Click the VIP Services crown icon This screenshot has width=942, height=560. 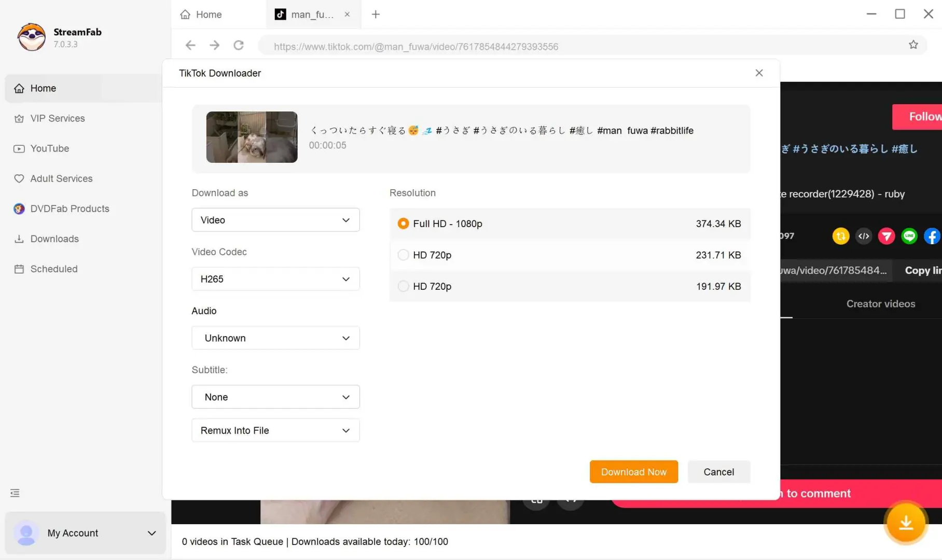[19, 118]
